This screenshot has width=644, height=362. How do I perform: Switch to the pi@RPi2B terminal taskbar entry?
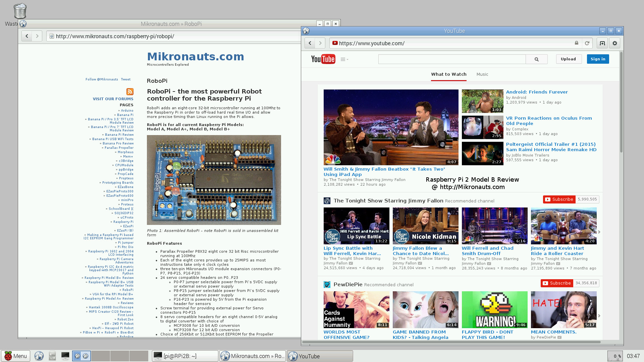185,356
